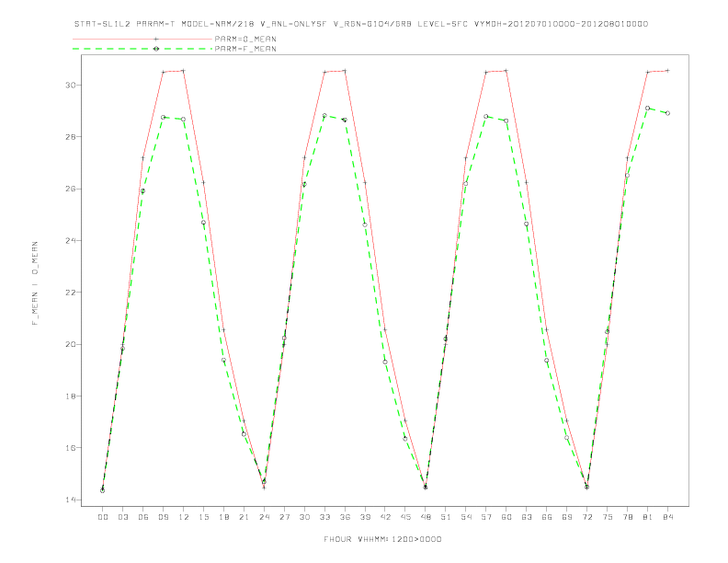728x563 pixels.
Task: Click the x-axis tick label 15
Action: pos(203,517)
